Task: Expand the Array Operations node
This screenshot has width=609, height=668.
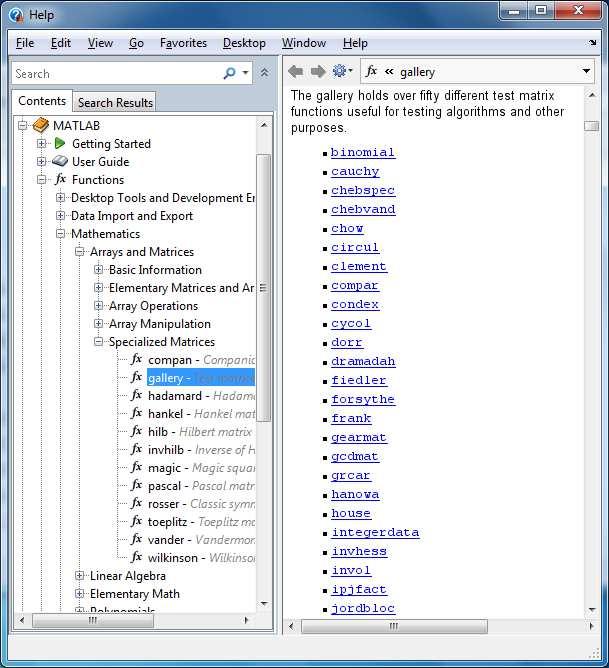Action: pos(98,305)
